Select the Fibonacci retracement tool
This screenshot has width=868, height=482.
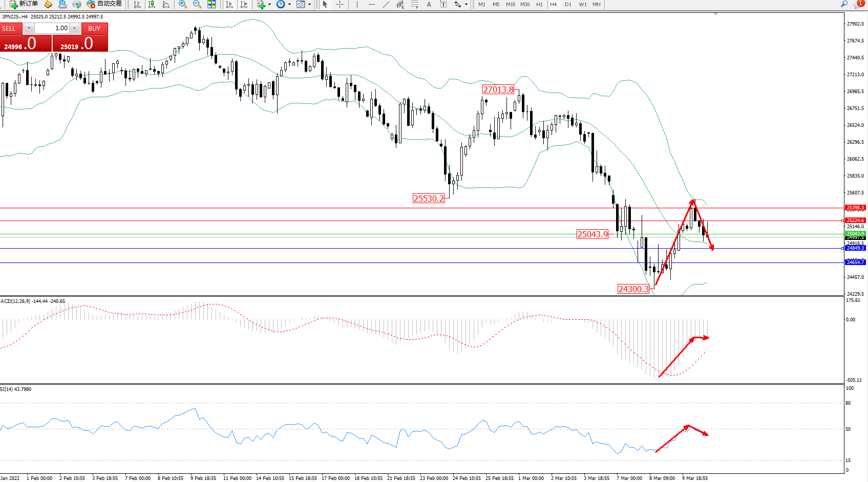(414, 4)
